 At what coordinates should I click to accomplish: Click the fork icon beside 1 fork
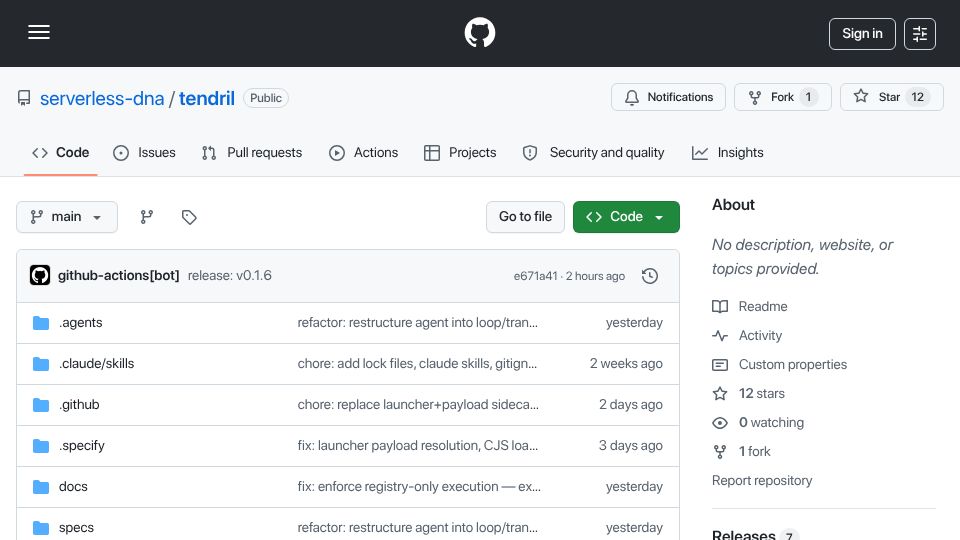[x=720, y=452]
